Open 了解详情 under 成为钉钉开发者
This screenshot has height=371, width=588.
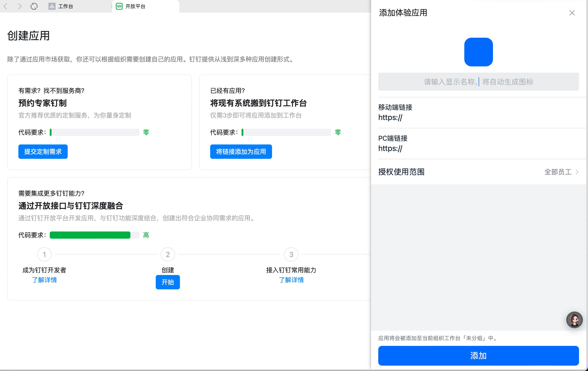(x=44, y=280)
